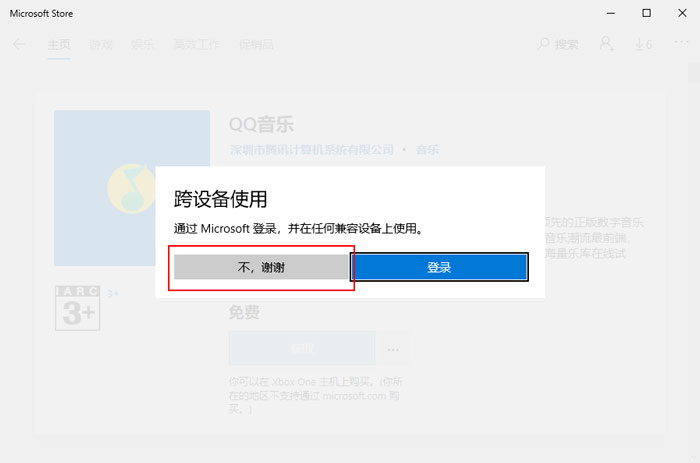Open the 高效工作 tab

[196, 45]
